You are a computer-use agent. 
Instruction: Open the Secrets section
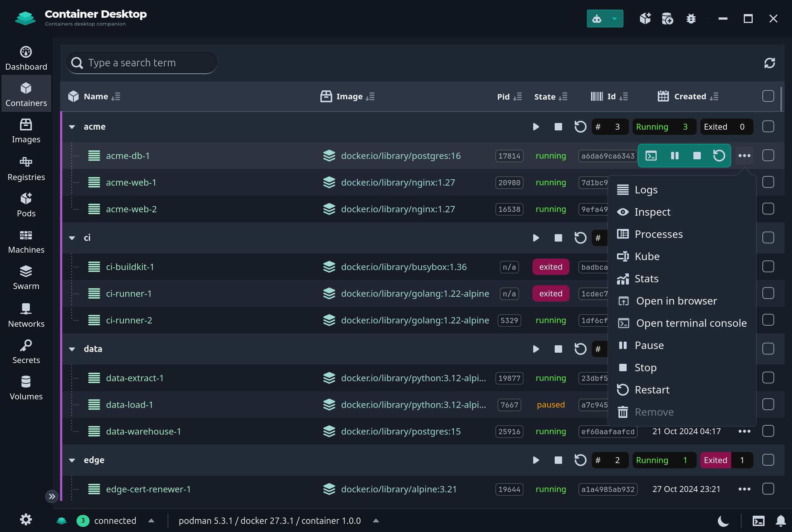(x=26, y=351)
